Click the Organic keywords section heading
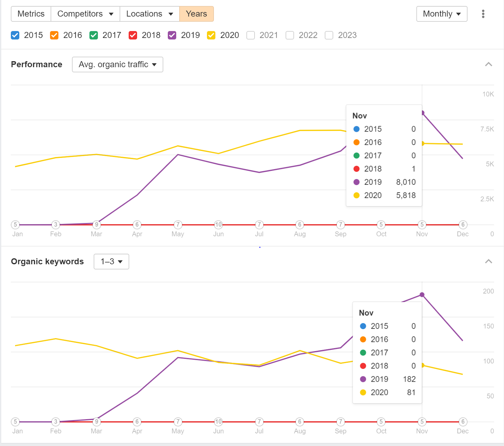This screenshot has height=446, width=504. pyautogui.click(x=47, y=262)
